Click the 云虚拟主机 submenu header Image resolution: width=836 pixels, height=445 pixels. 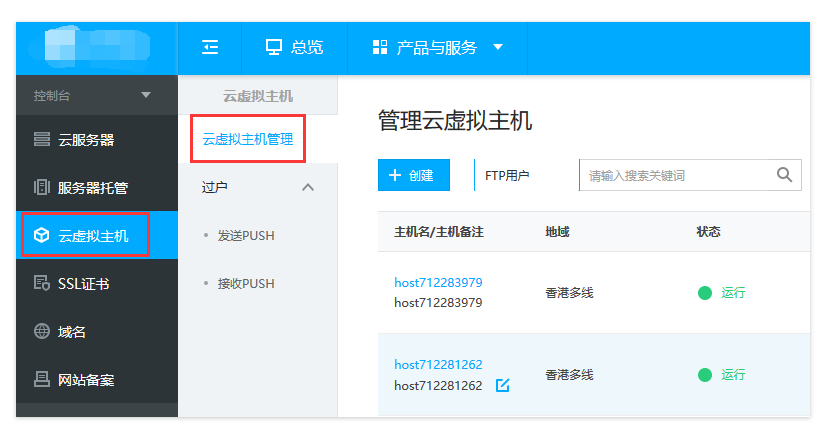click(x=258, y=96)
